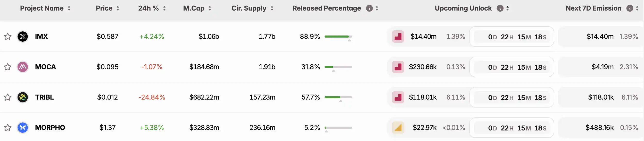
Task: Star the TRIBL project
Action: coord(8,97)
